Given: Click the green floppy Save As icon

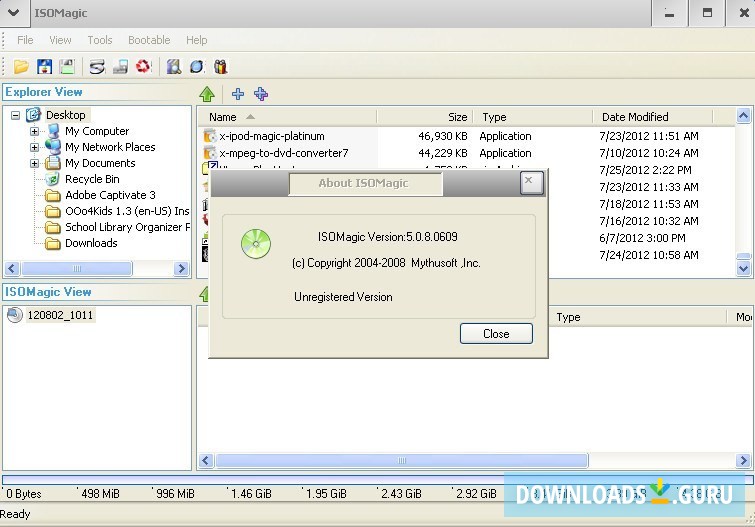Looking at the screenshot, I should (67, 66).
